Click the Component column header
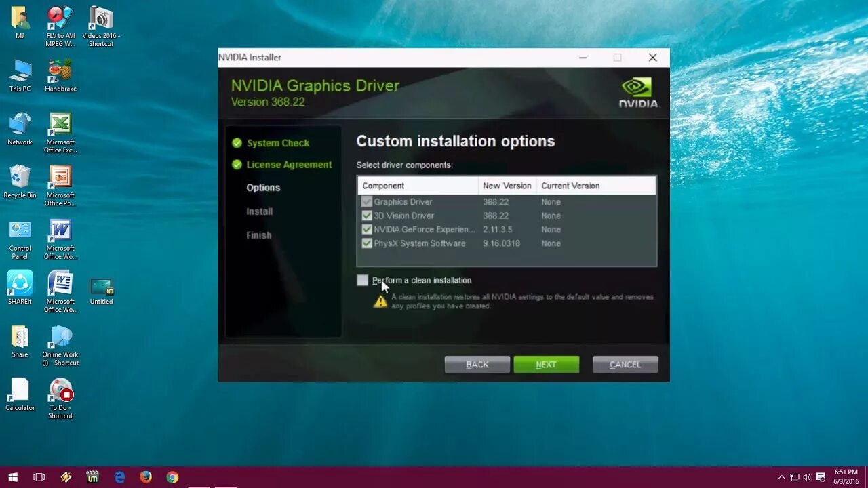This screenshot has height=488, width=868. (x=418, y=186)
